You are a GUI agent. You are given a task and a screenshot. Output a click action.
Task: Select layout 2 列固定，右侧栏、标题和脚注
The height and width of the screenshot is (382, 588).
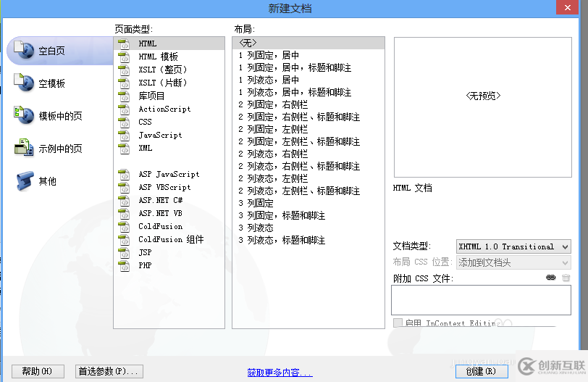click(x=308, y=117)
